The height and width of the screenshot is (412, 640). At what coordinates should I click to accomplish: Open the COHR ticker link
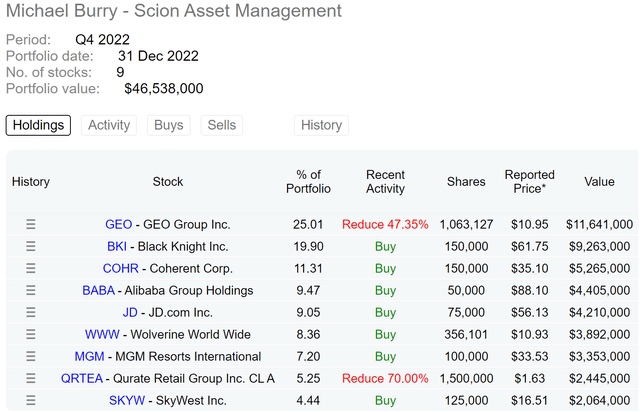click(x=120, y=268)
